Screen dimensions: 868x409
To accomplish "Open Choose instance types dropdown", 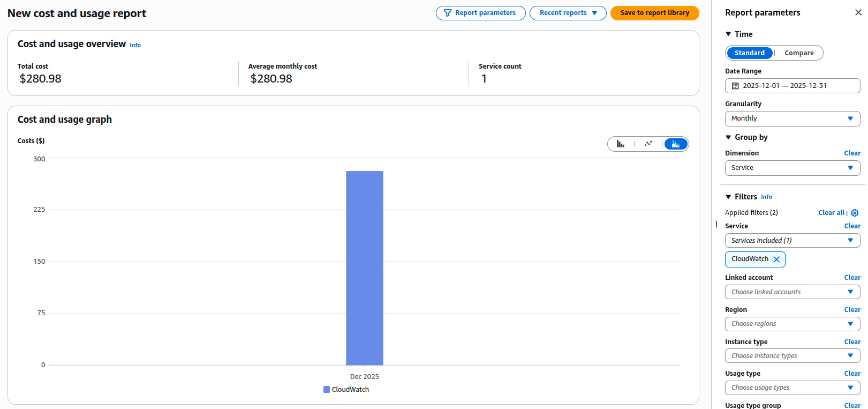I will [792, 356].
